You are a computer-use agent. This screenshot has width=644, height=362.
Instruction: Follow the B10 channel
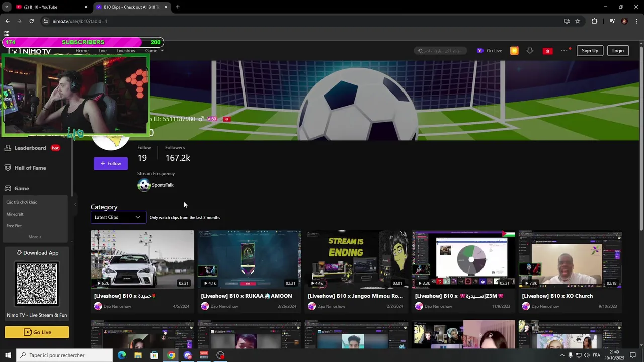(110, 163)
